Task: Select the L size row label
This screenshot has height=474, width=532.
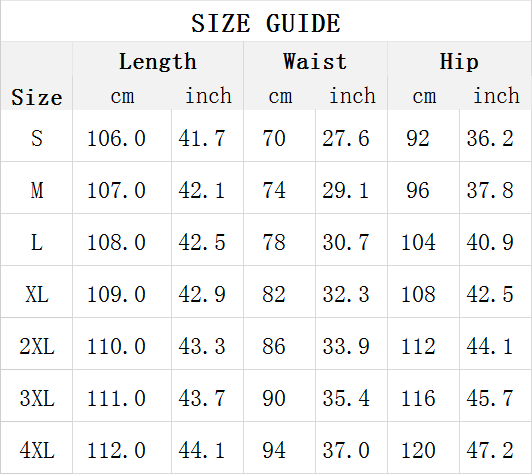Action: pyautogui.click(x=37, y=242)
